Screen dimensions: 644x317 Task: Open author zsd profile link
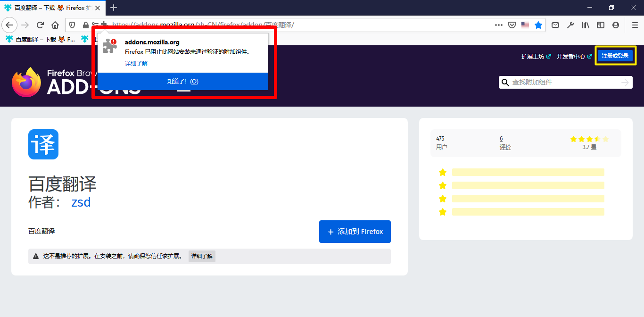pos(81,202)
